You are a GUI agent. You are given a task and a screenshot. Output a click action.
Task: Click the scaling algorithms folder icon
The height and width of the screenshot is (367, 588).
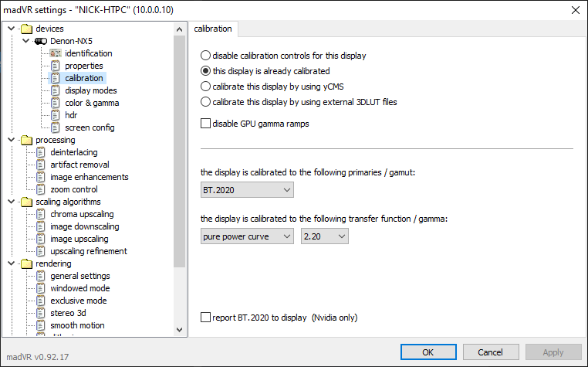tap(27, 202)
